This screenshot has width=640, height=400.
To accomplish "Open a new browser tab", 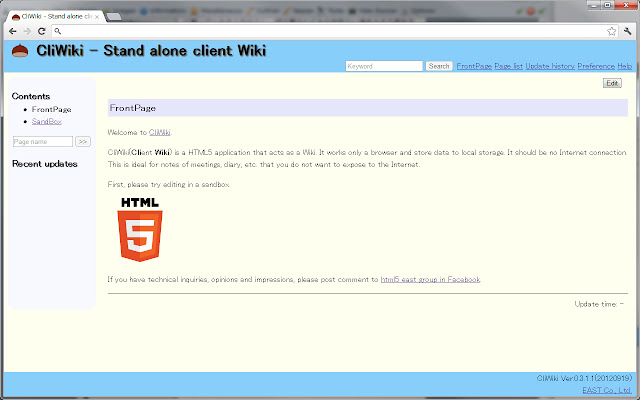I will 113,17.
